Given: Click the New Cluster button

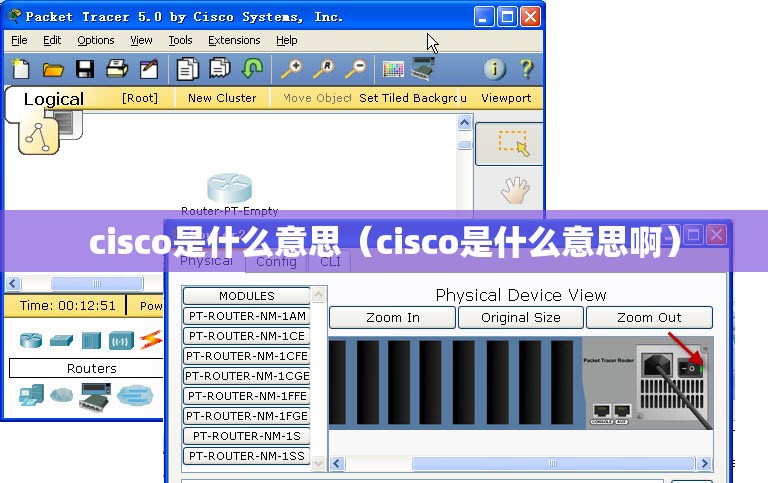Looking at the screenshot, I should pyautogui.click(x=222, y=98).
